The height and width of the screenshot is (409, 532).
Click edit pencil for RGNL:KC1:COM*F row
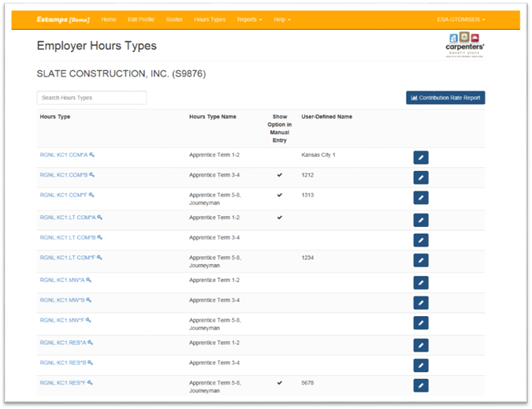point(421,199)
